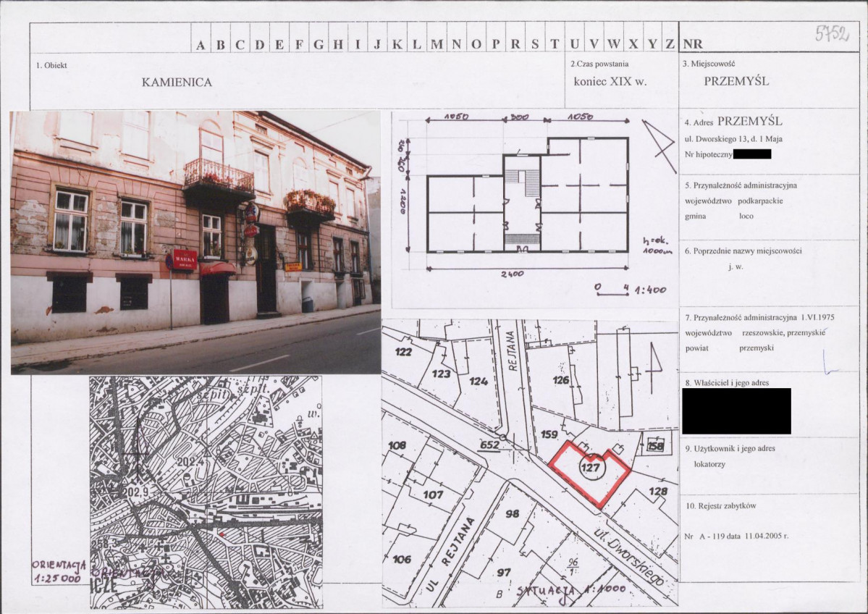The width and height of the screenshot is (868, 614).
Task: Click letter Z in the alphabet index
Action: (670, 44)
